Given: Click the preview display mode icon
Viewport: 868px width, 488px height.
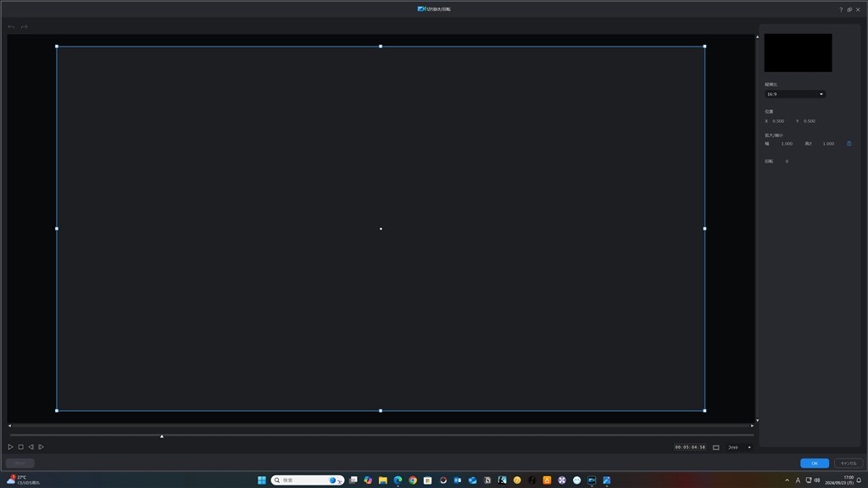Looking at the screenshot, I should coord(715,447).
